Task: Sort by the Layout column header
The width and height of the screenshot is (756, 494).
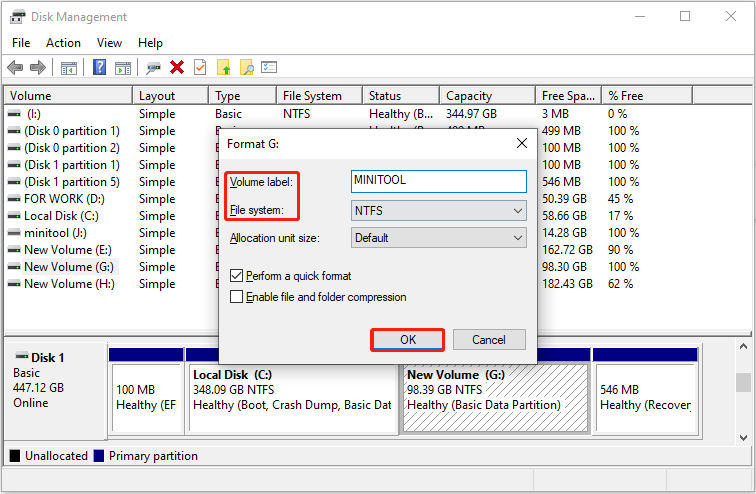Action: [171, 96]
